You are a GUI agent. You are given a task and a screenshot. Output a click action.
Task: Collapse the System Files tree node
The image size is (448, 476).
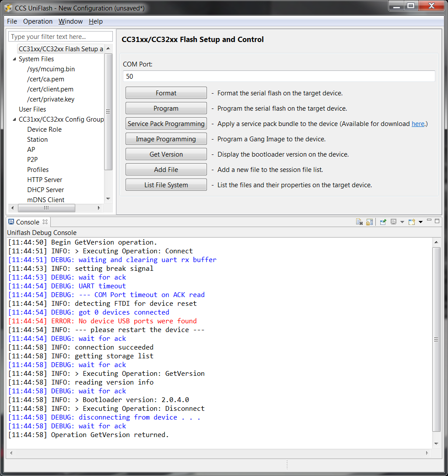point(14,59)
